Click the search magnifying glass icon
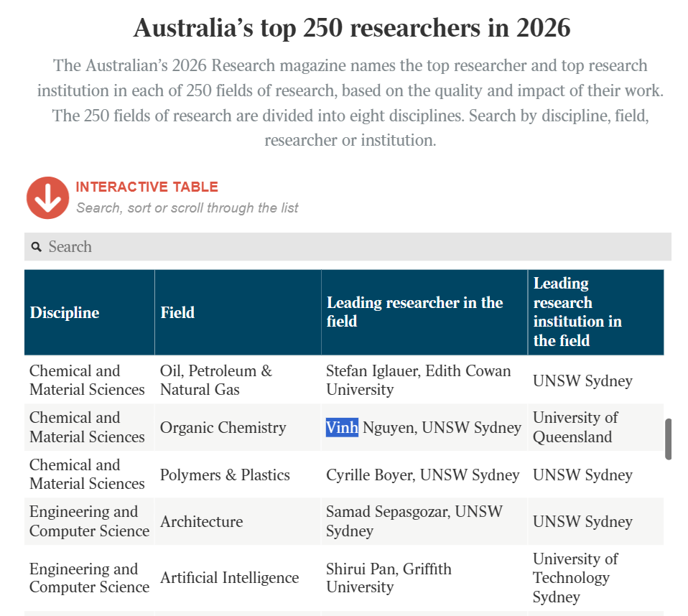 [37, 247]
